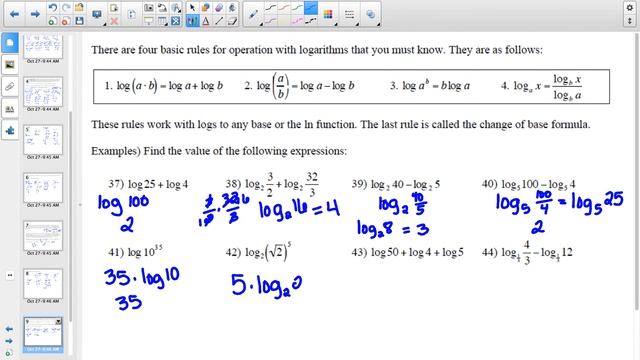
Task: Select the Pens tool
Action: (192, 21)
